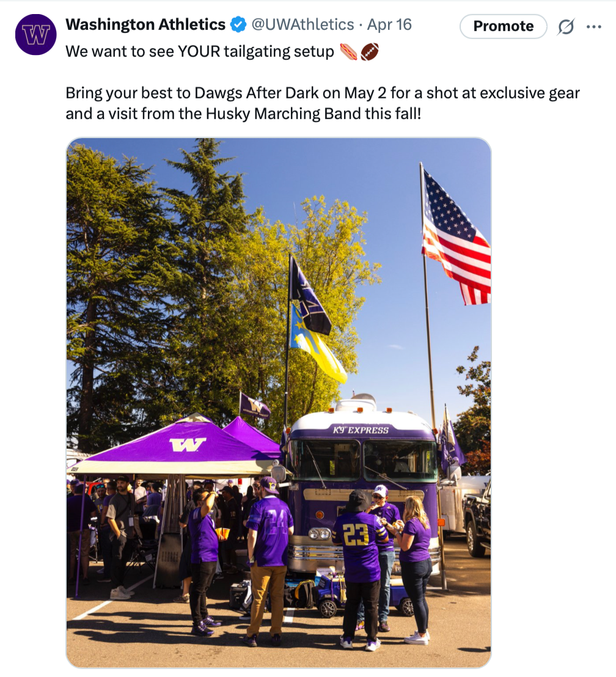
Task: Click the Grok slashed-circle icon
Action: (565, 27)
